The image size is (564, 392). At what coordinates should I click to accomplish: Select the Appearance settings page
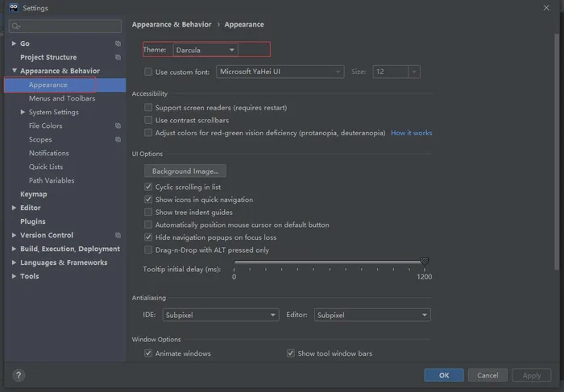[x=65, y=85]
